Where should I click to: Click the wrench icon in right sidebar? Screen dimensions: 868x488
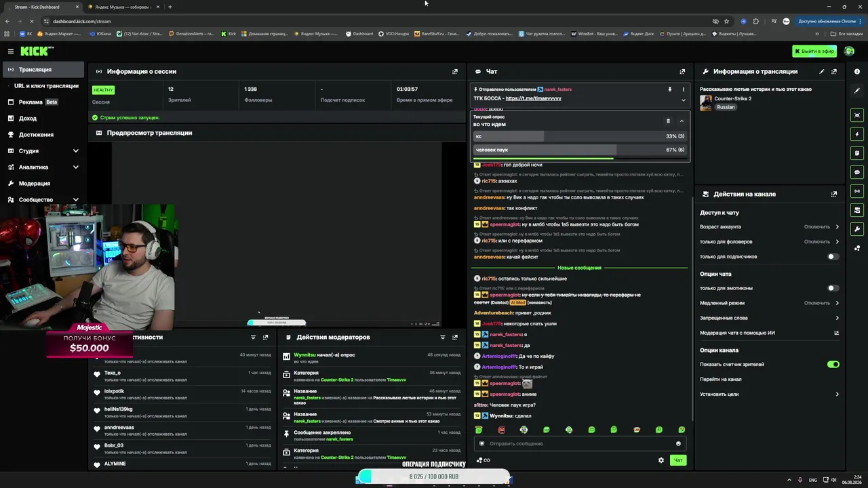(x=857, y=229)
